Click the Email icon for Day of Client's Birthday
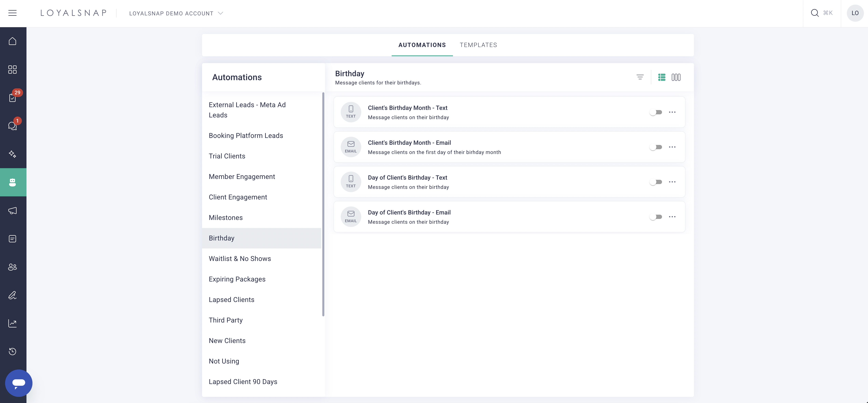This screenshot has height=403, width=868. [x=351, y=217]
